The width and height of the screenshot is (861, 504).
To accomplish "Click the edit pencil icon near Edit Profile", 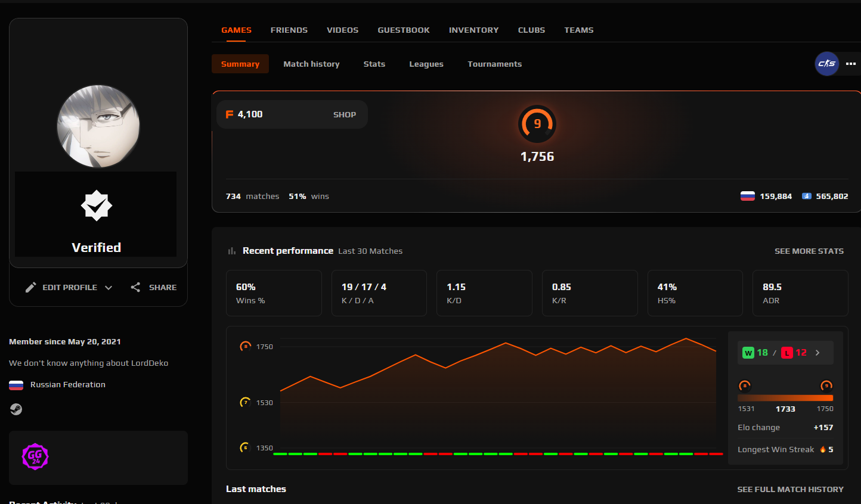I will tap(31, 287).
